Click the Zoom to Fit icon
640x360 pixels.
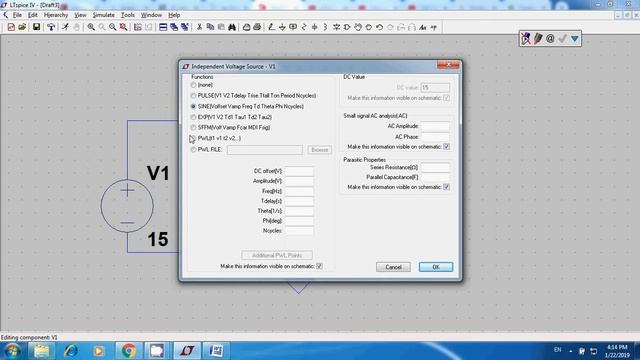pyautogui.click(x=123, y=27)
